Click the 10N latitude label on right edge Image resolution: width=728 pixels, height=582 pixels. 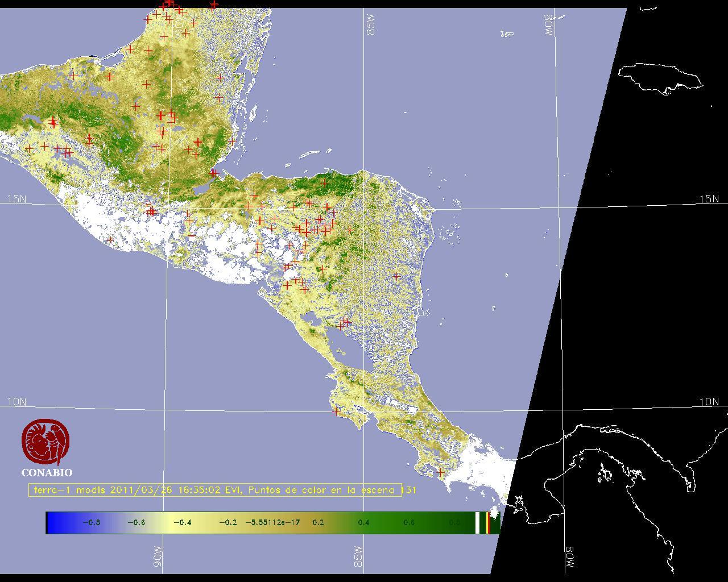(x=709, y=402)
